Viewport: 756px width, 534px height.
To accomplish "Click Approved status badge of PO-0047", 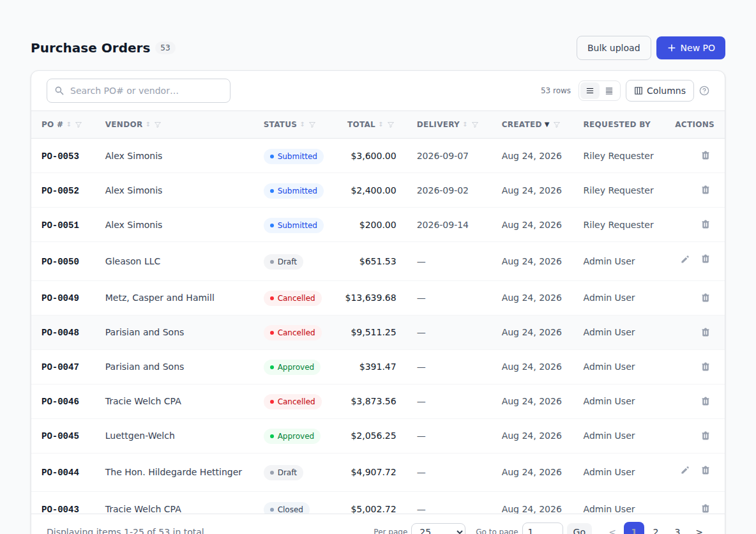I will point(292,367).
